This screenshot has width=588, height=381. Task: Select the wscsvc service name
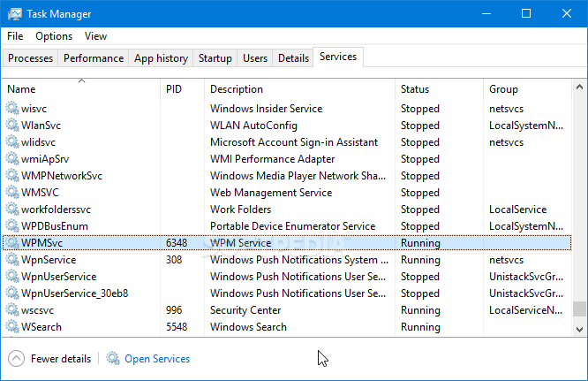click(37, 310)
